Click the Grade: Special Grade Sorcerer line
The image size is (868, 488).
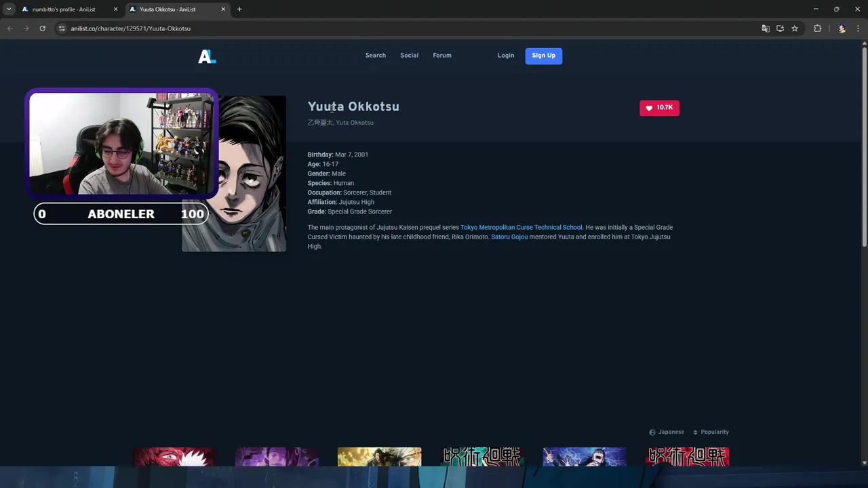(x=350, y=211)
